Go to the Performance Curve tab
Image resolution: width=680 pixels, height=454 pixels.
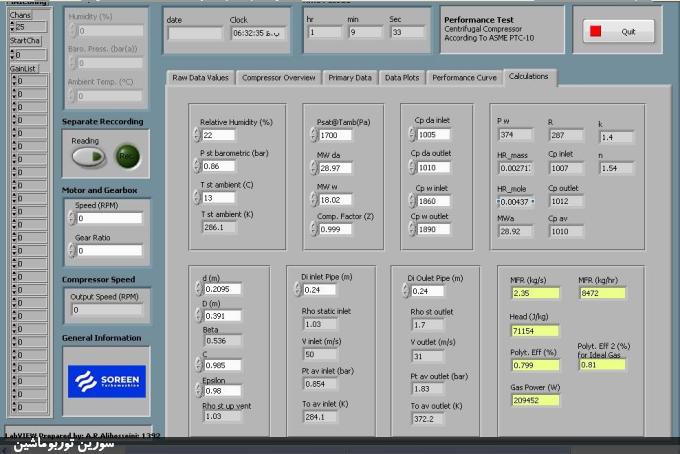click(x=464, y=77)
